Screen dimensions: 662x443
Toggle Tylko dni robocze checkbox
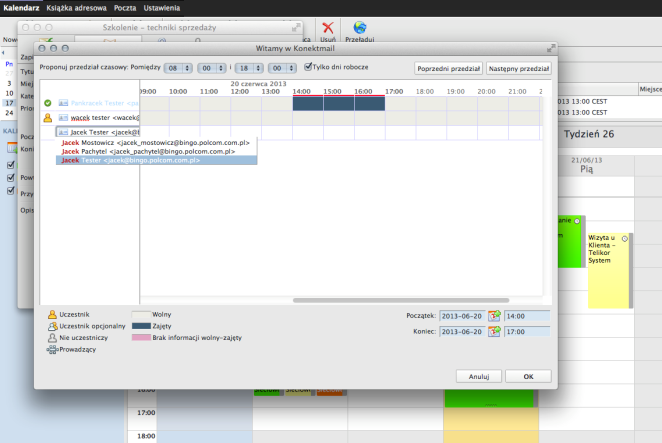[308, 67]
